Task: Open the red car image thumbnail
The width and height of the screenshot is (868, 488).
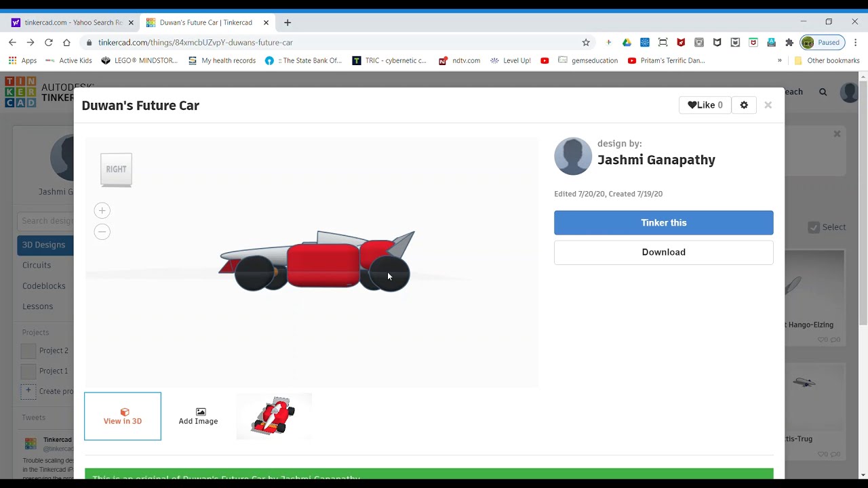Action: (274, 416)
